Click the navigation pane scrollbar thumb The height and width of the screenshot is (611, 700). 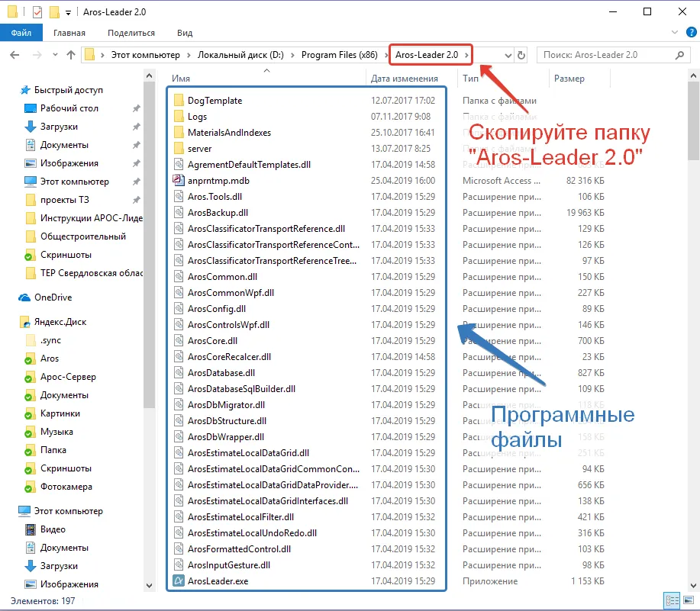tap(149, 246)
